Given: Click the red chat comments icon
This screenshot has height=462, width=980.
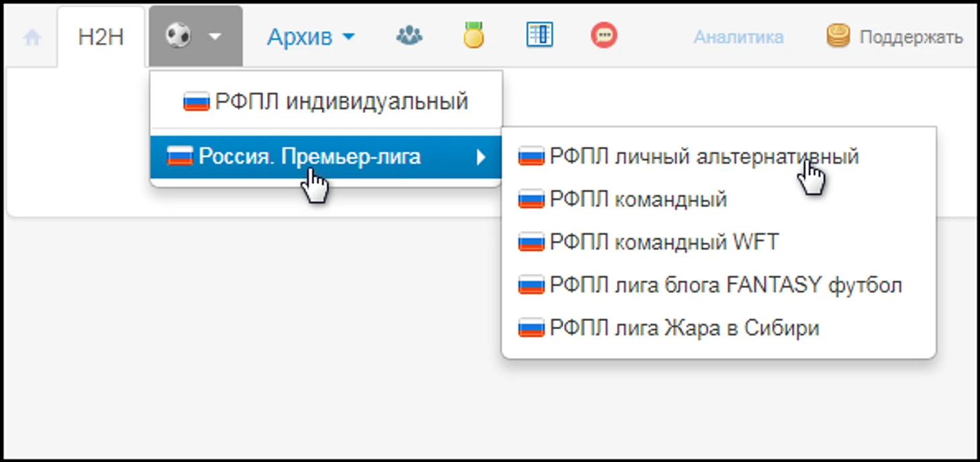Looking at the screenshot, I should (x=603, y=34).
